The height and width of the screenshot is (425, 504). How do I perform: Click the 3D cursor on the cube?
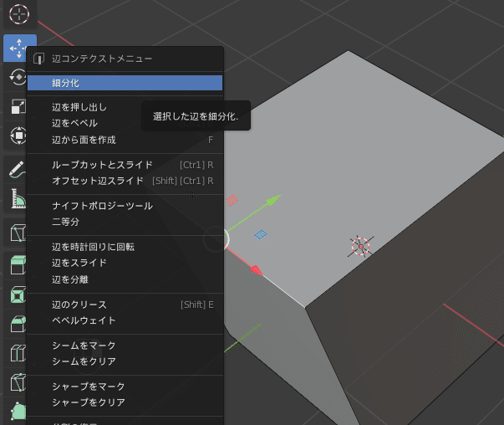pyautogui.click(x=360, y=247)
